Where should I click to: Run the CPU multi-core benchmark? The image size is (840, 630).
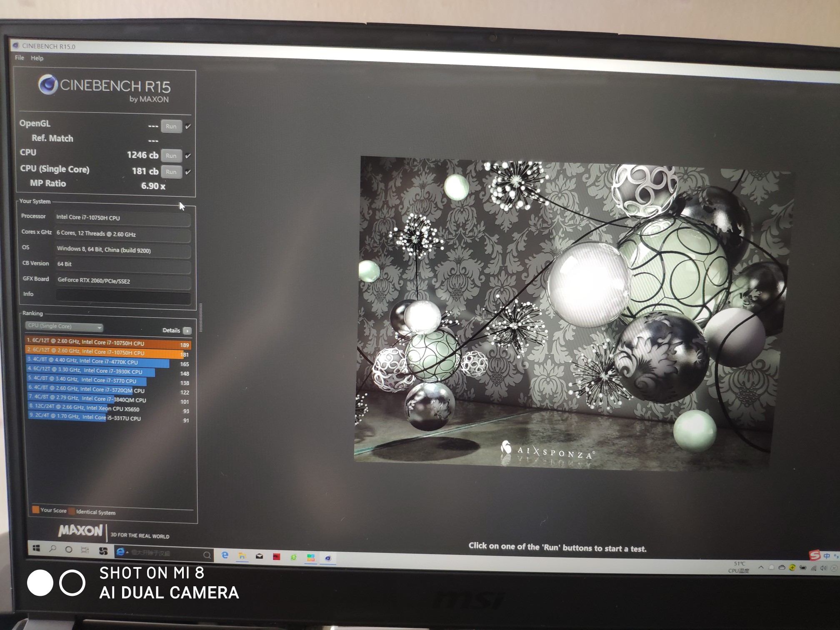171,156
